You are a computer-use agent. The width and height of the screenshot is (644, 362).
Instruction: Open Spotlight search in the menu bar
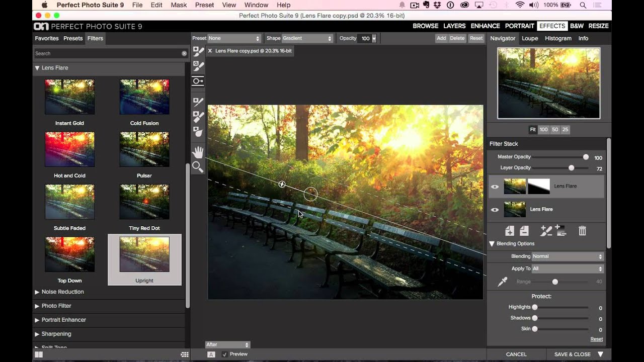[583, 5]
